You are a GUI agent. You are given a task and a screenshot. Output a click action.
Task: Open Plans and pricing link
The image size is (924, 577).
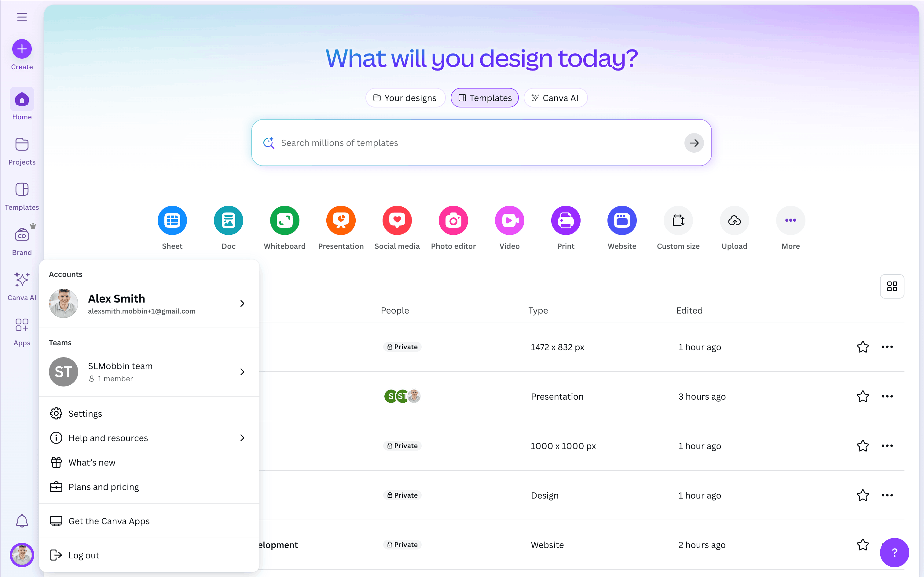click(x=104, y=487)
